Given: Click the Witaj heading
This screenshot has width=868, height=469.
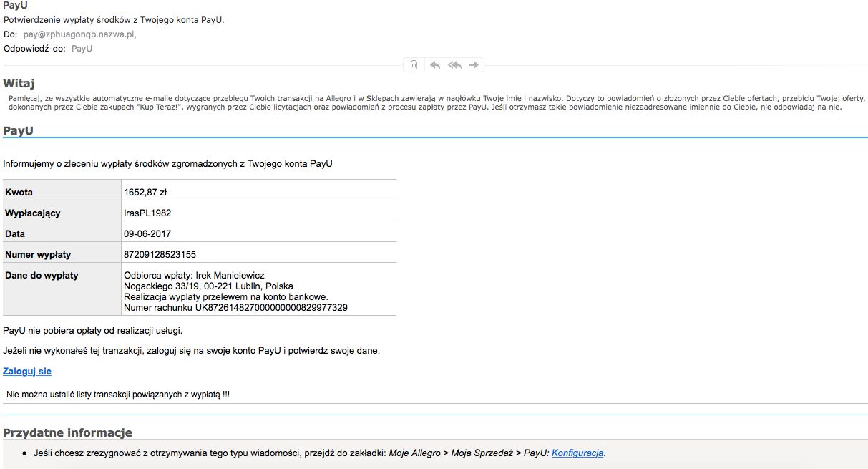Looking at the screenshot, I should pyautogui.click(x=19, y=84).
